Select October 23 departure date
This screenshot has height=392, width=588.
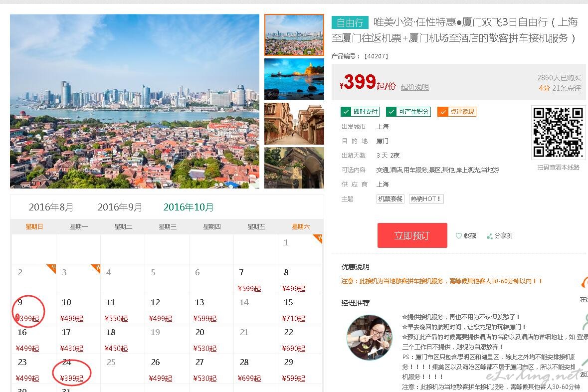tap(34, 369)
